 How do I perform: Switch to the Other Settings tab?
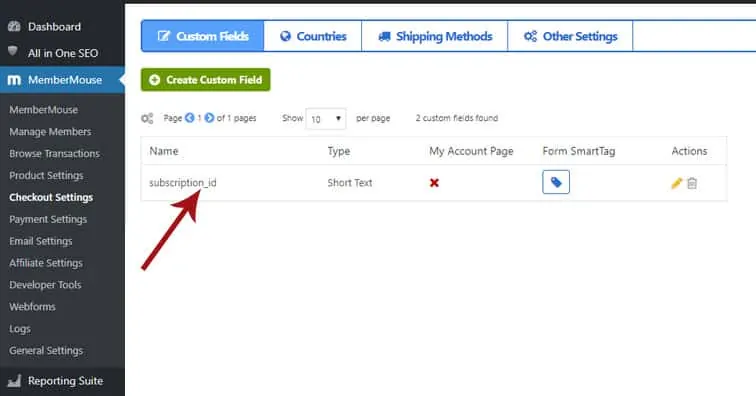click(x=570, y=36)
